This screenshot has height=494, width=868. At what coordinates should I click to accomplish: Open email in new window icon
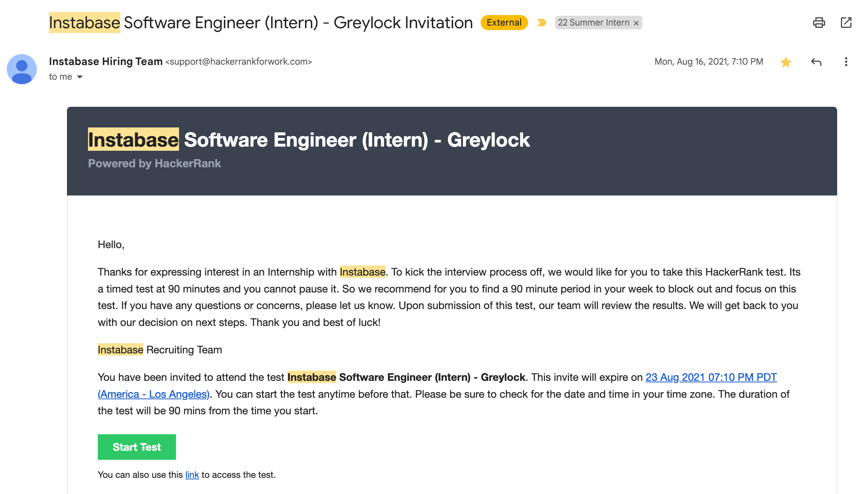(x=846, y=23)
